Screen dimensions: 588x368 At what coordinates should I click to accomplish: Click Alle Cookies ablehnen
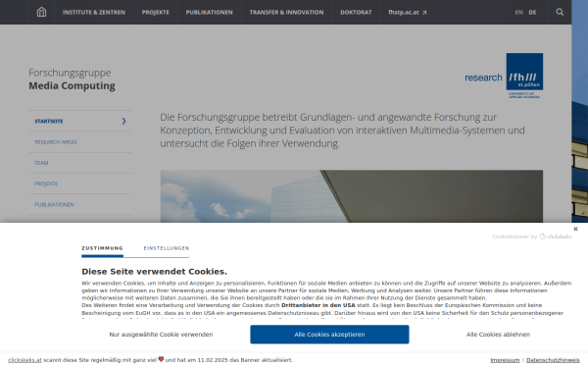click(x=498, y=335)
